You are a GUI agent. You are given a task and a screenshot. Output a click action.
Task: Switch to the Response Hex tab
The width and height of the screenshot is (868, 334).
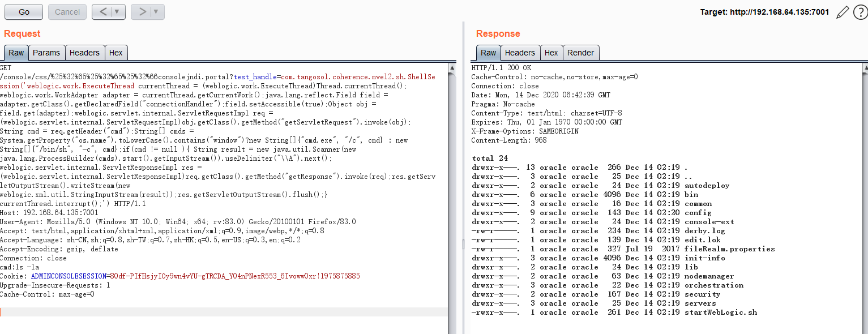click(551, 53)
